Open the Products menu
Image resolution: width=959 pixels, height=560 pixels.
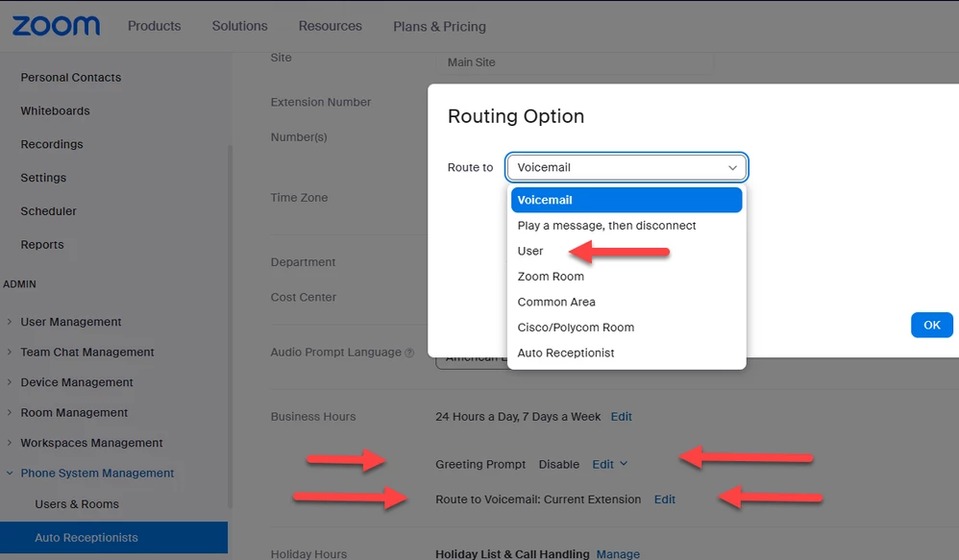coord(154,26)
